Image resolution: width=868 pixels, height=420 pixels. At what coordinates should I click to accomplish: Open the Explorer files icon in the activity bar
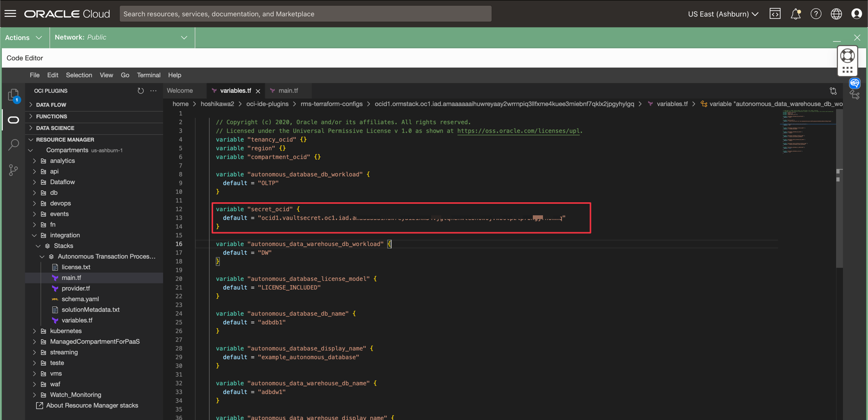14,95
